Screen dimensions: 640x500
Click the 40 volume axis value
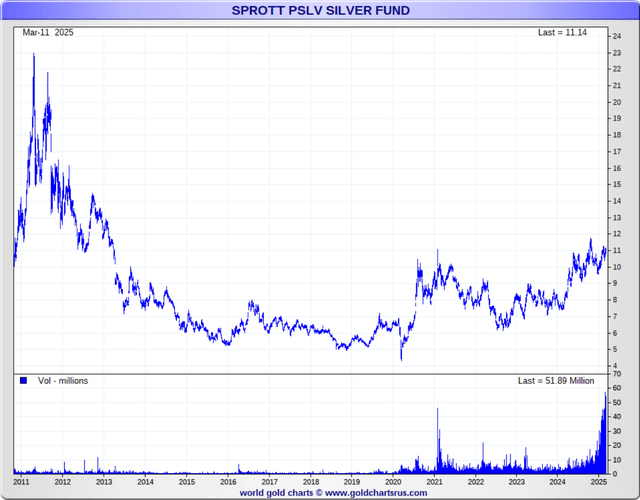point(617,417)
